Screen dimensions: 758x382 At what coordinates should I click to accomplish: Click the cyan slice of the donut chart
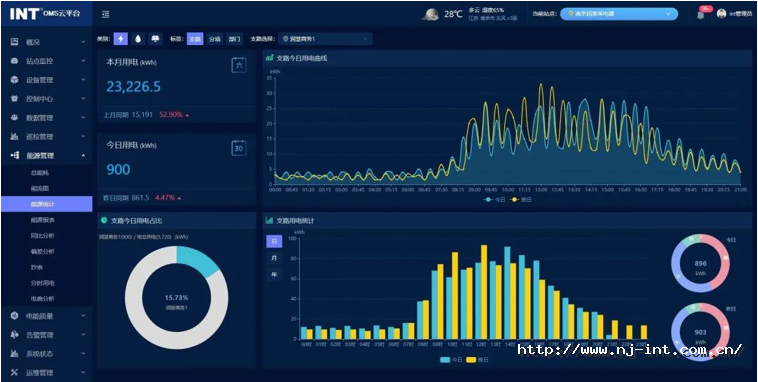(x=200, y=261)
